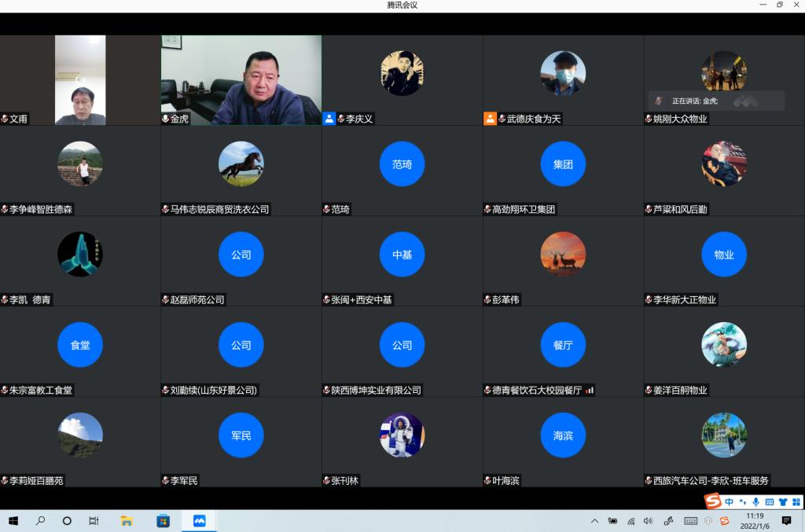The image size is (805, 532).
Task: Click the Tencent Meeting taskbar icon
Action: pos(199,521)
